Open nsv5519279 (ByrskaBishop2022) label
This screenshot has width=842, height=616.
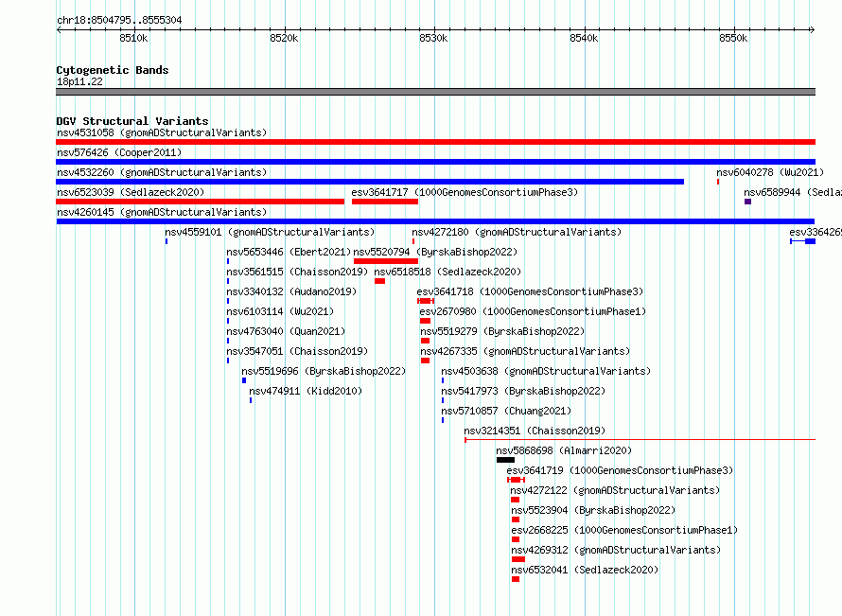[502, 331]
